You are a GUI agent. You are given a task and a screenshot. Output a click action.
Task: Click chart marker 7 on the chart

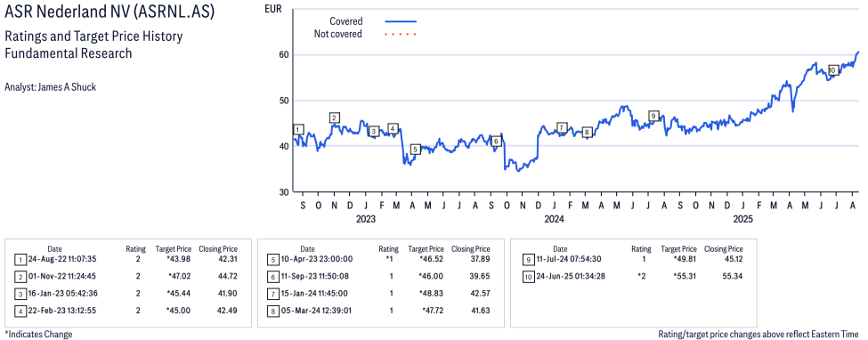[x=562, y=127]
